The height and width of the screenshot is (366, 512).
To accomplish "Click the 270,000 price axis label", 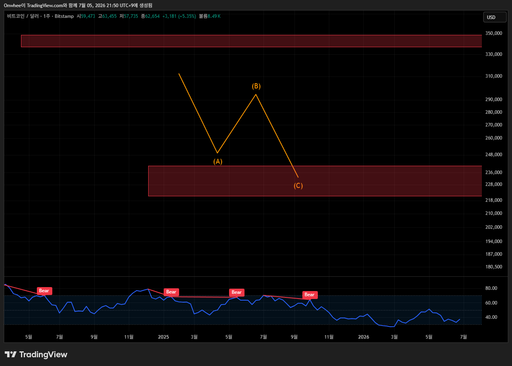I will click(494, 125).
